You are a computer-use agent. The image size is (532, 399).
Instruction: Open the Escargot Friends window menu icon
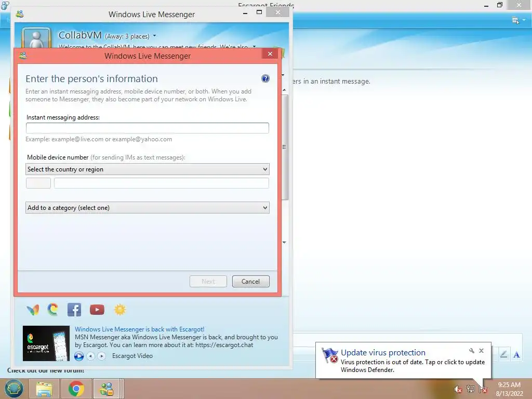click(516, 20)
